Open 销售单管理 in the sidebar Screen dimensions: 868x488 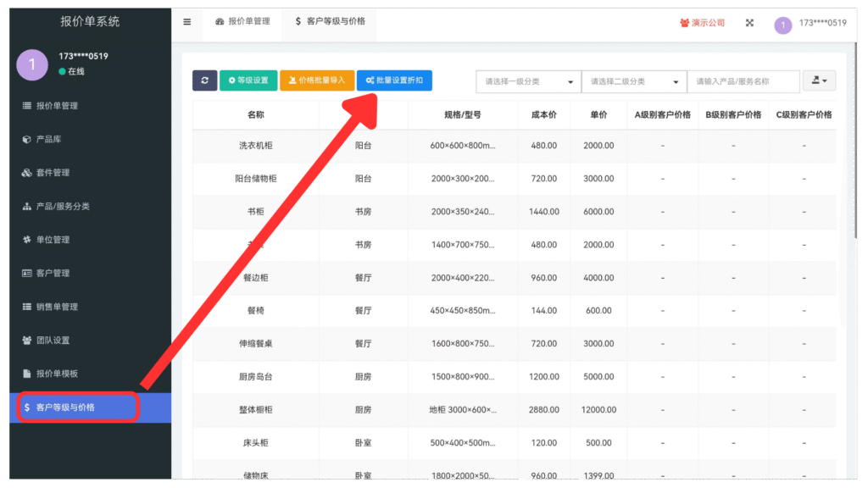56,307
